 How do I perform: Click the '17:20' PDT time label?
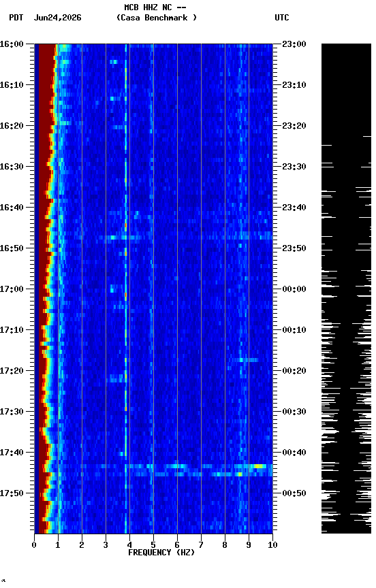click(12, 371)
